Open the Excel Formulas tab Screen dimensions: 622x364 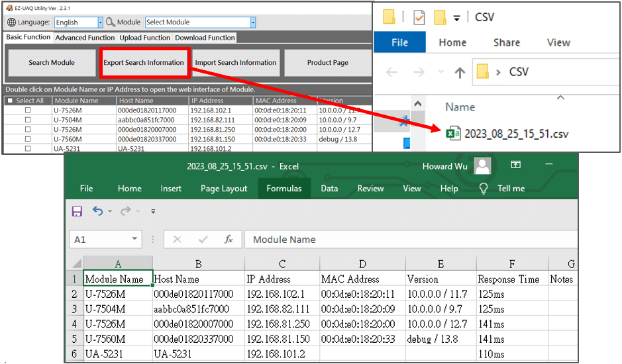[x=284, y=189]
